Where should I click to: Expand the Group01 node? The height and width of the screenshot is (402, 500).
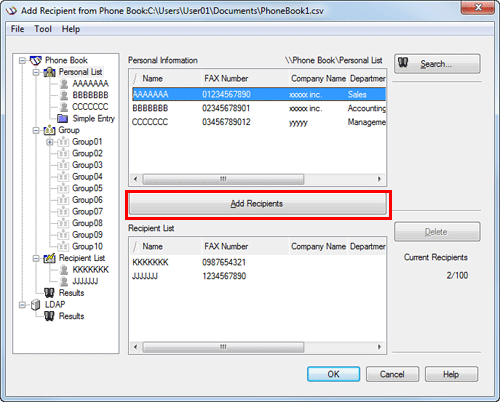coord(50,142)
